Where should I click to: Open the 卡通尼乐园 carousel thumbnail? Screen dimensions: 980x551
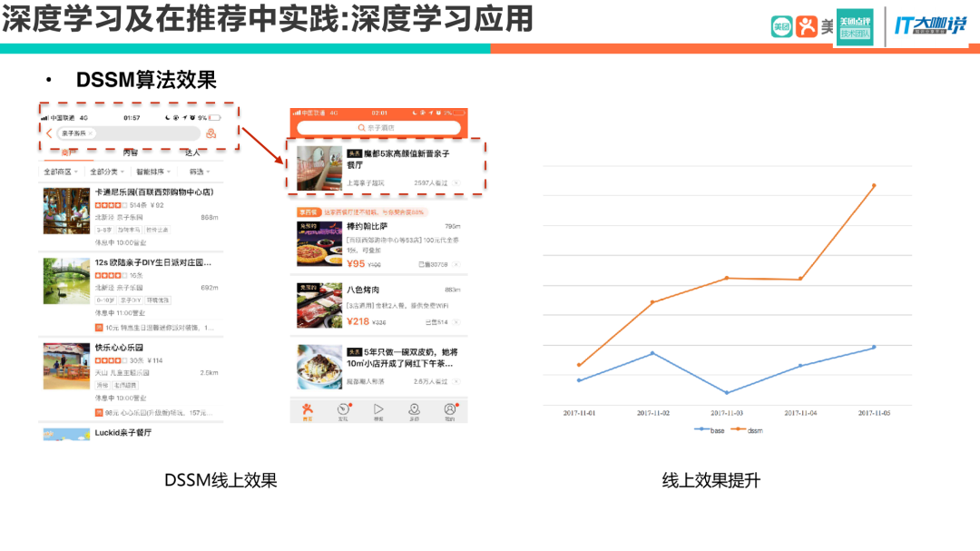click(66, 211)
